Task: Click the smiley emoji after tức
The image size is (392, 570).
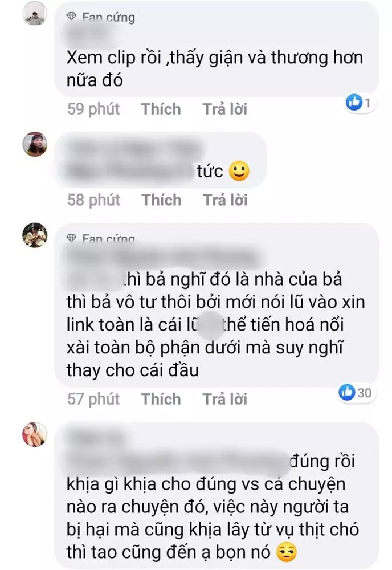Action: click(239, 171)
